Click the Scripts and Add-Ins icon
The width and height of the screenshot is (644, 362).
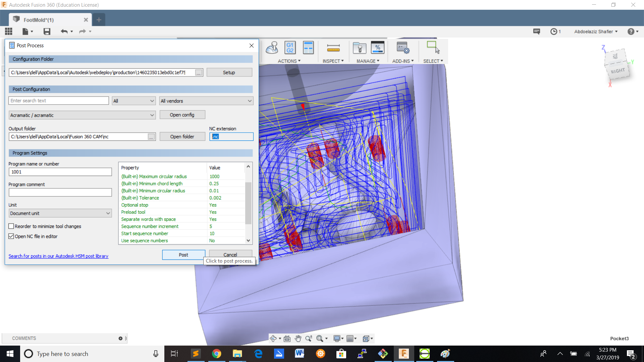402,48
